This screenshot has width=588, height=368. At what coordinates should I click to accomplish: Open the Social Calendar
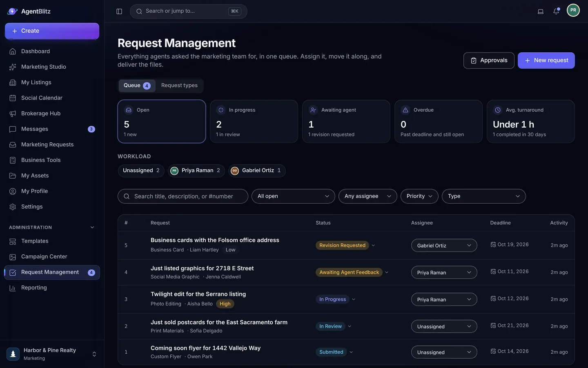52,98
